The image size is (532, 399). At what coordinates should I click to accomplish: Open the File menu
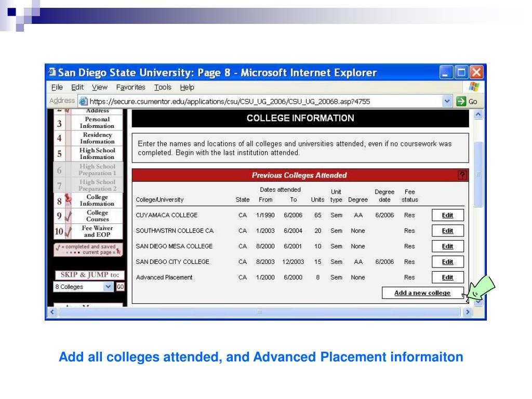point(57,87)
